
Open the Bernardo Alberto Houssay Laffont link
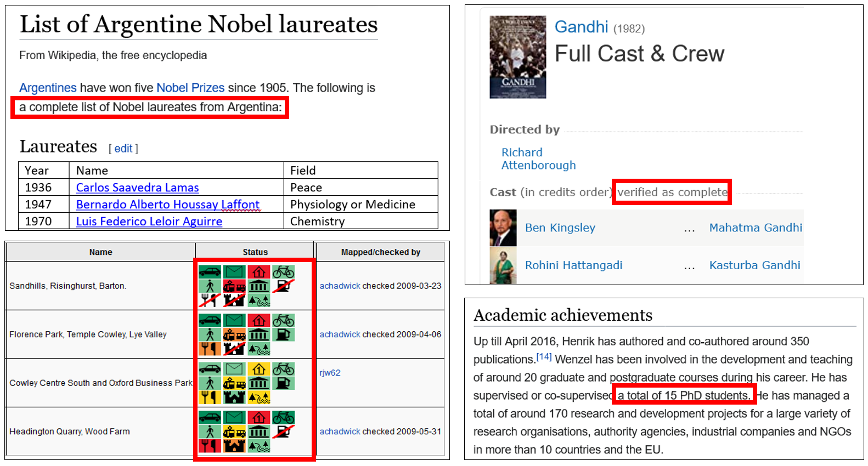pos(168,204)
